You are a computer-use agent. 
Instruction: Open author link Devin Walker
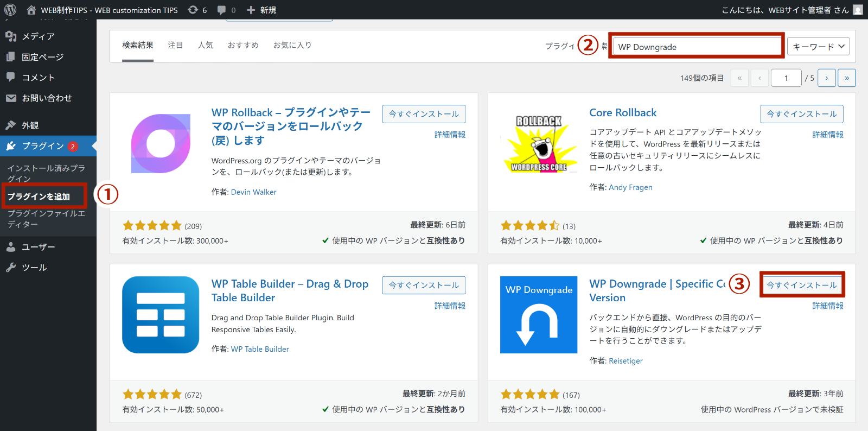coord(253,192)
